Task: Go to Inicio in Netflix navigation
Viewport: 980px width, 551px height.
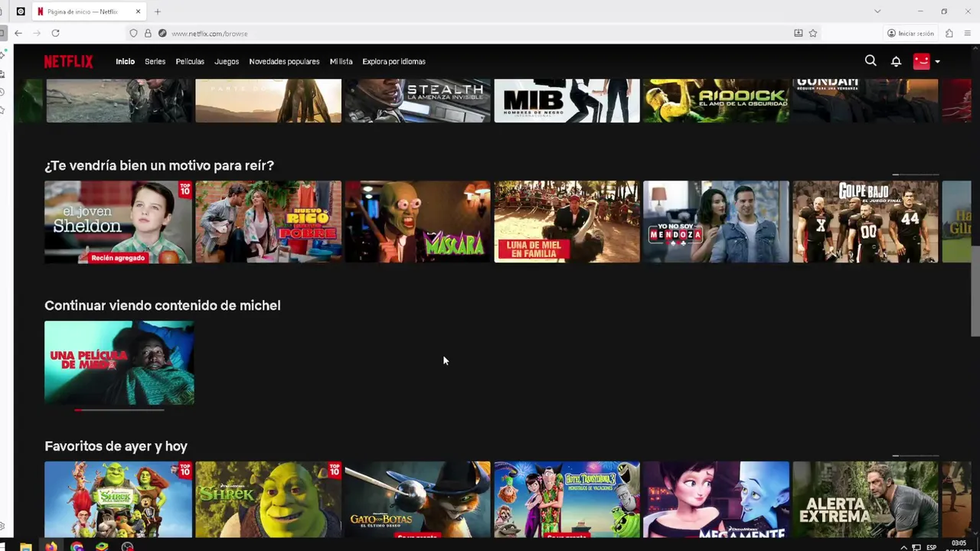Action: click(125, 61)
